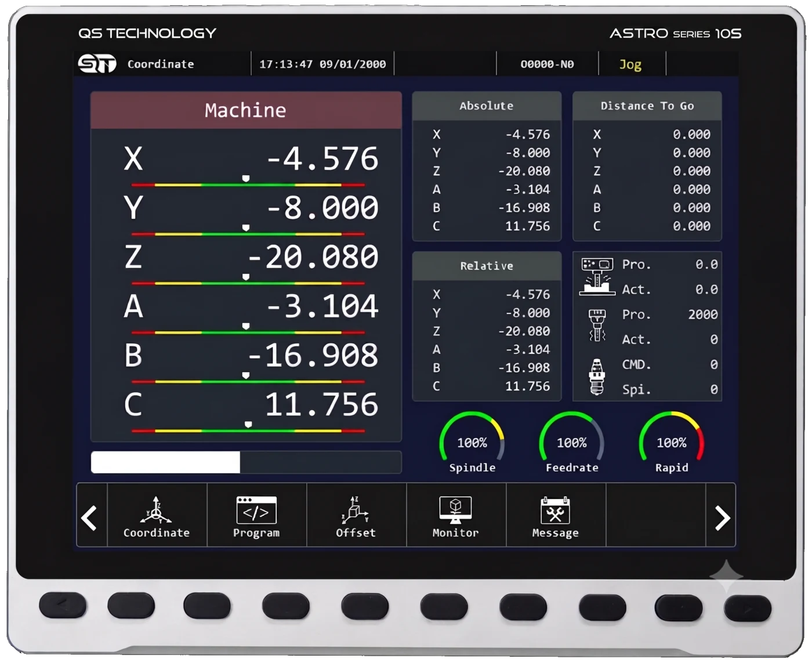Click the machine feed icon beside Pro. 0.0
This screenshot has width=812, height=662.
coord(597,277)
